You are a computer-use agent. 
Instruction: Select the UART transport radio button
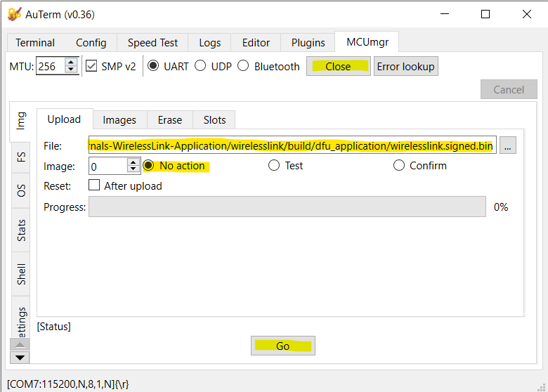pos(153,65)
